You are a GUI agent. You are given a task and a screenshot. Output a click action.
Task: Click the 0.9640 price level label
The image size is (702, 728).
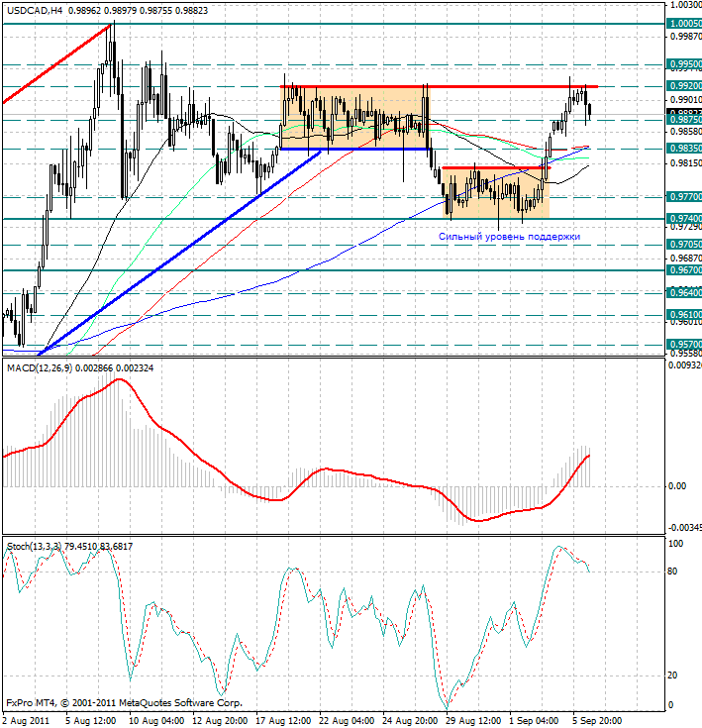[x=684, y=293]
